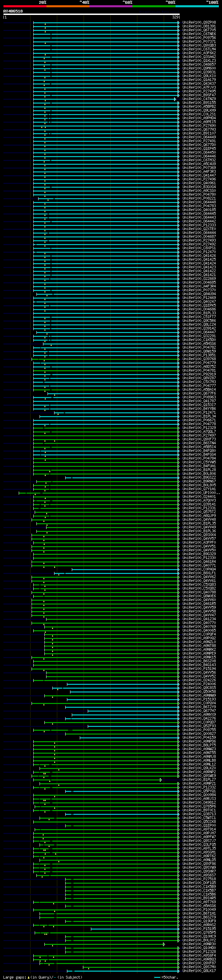Select hit UniRef100_A3F6K2
Screen dimensions: 222x980
point(199,53)
